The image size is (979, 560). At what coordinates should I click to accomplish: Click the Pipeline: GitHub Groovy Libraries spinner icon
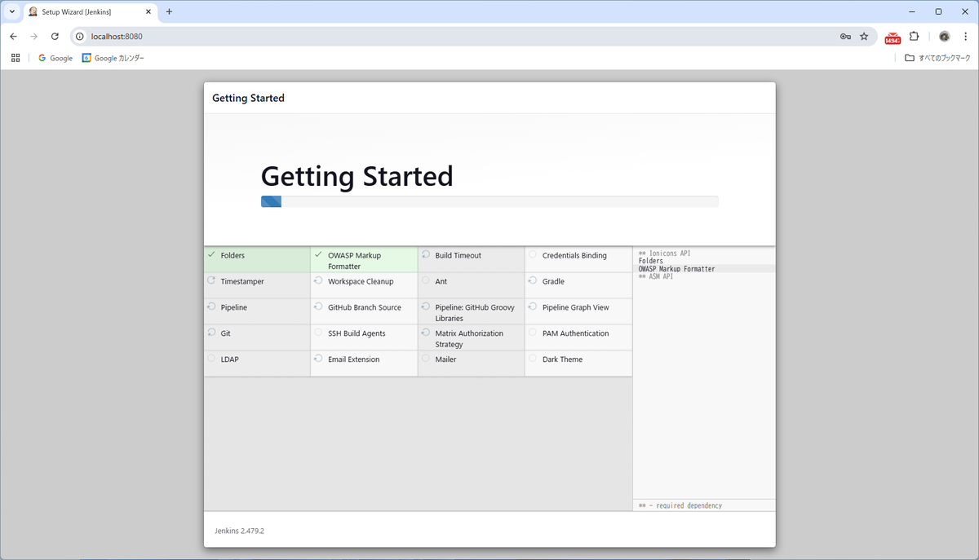426,306
